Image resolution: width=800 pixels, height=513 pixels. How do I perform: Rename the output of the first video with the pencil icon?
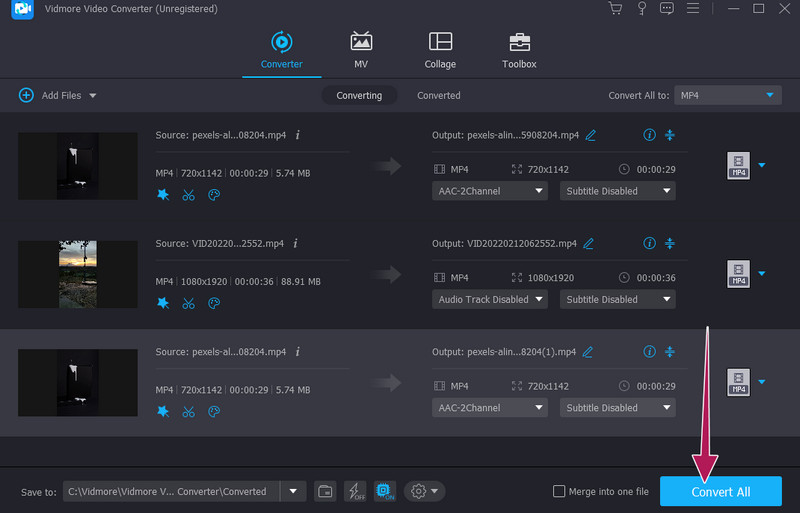coord(590,135)
